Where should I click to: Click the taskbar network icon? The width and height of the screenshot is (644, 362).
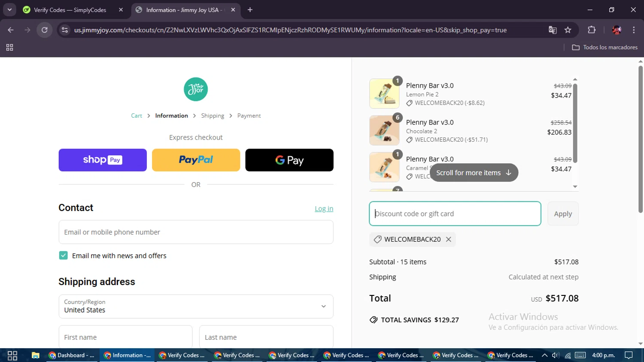[568, 355]
